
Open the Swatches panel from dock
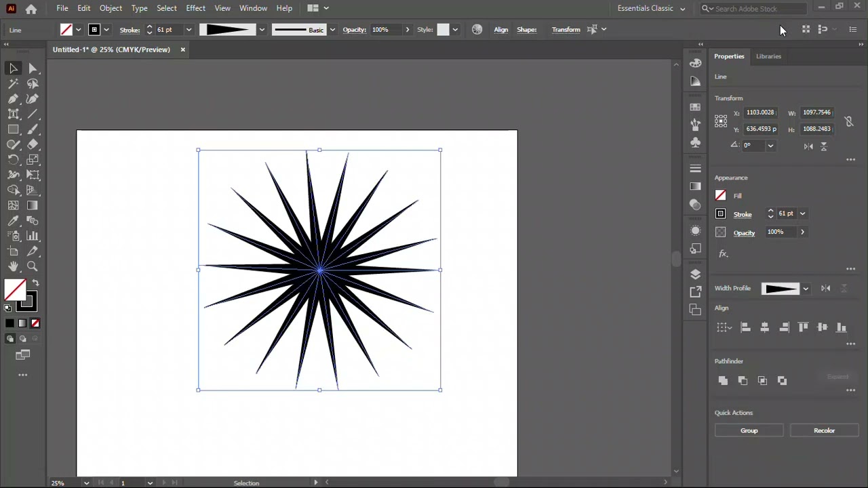[x=695, y=107]
